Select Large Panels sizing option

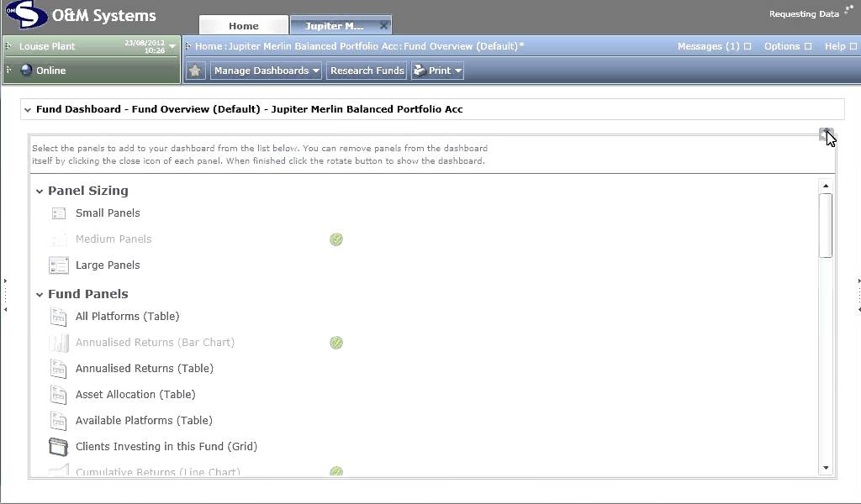tap(108, 265)
